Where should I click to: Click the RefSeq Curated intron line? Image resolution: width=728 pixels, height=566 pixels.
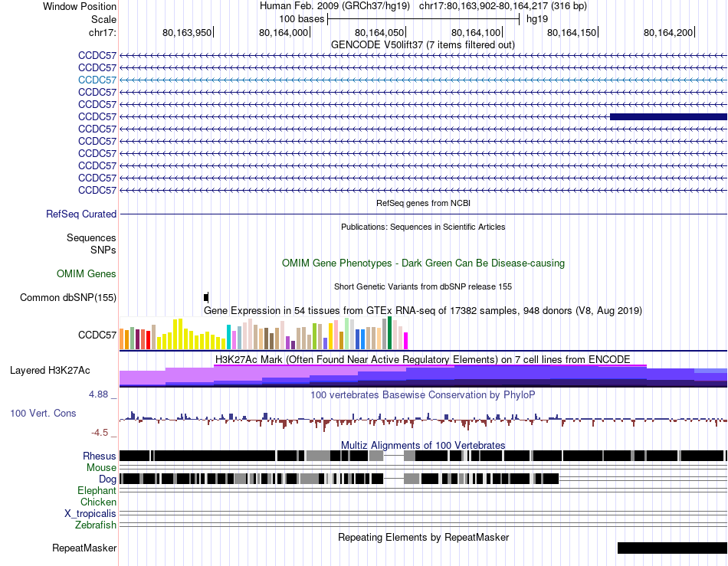[423, 214]
